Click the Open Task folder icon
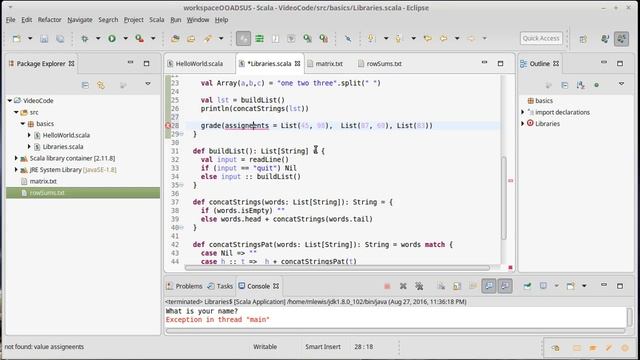The width and height of the screenshot is (640, 360). click(191, 39)
